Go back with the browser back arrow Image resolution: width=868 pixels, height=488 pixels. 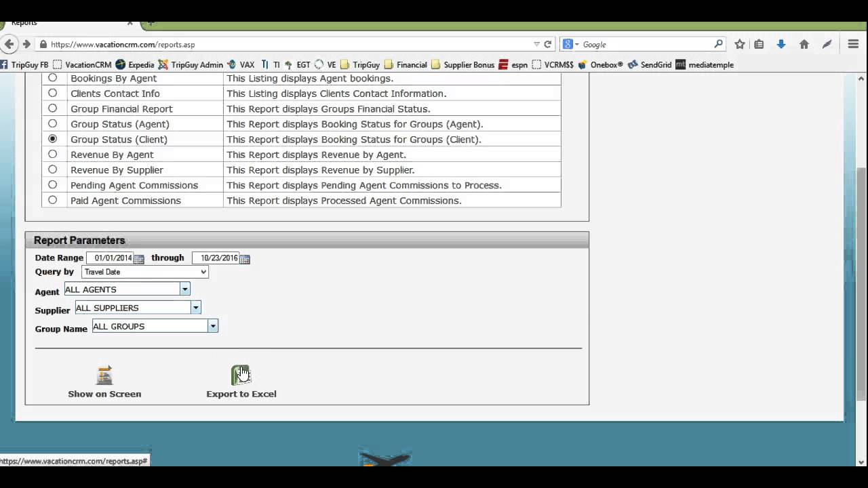[x=8, y=44]
